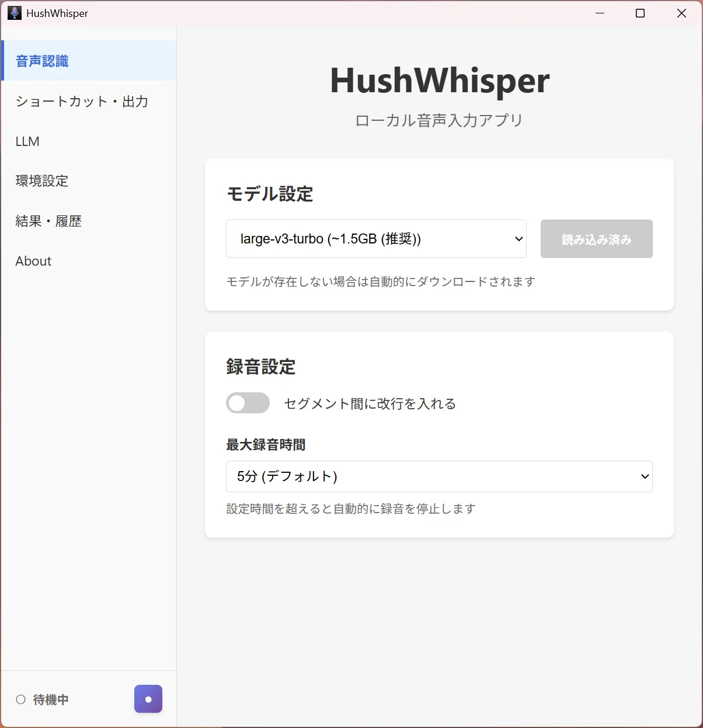The width and height of the screenshot is (703, 728).
Task: Click the large HushWhisper heading
Action: [440, 81]
